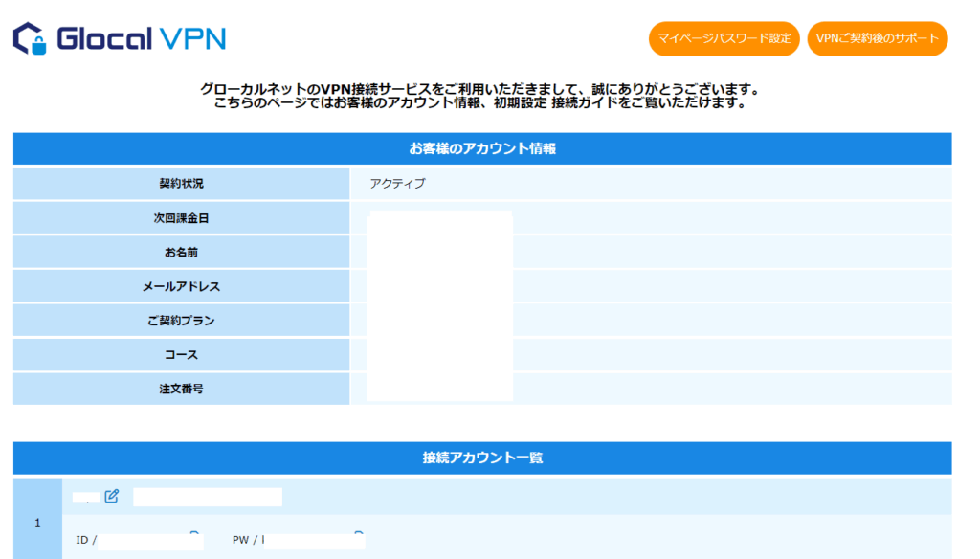Click the 契約状況 row label

(x=181, y=184)
